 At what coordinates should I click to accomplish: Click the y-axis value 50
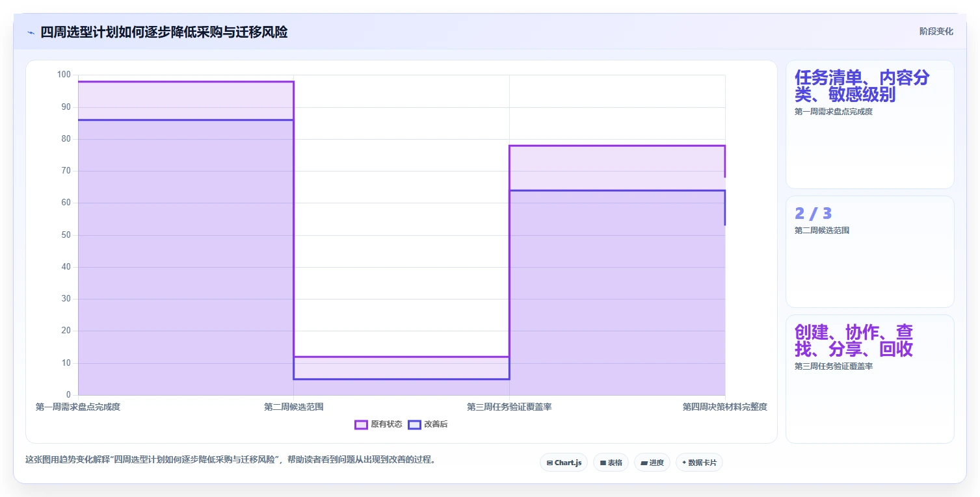pos(66,235)
